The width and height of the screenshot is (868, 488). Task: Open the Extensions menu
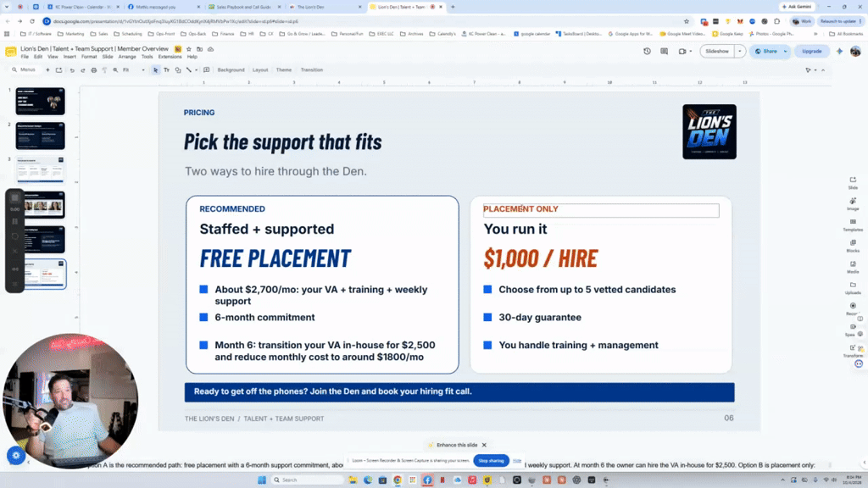tap(170, 57)
